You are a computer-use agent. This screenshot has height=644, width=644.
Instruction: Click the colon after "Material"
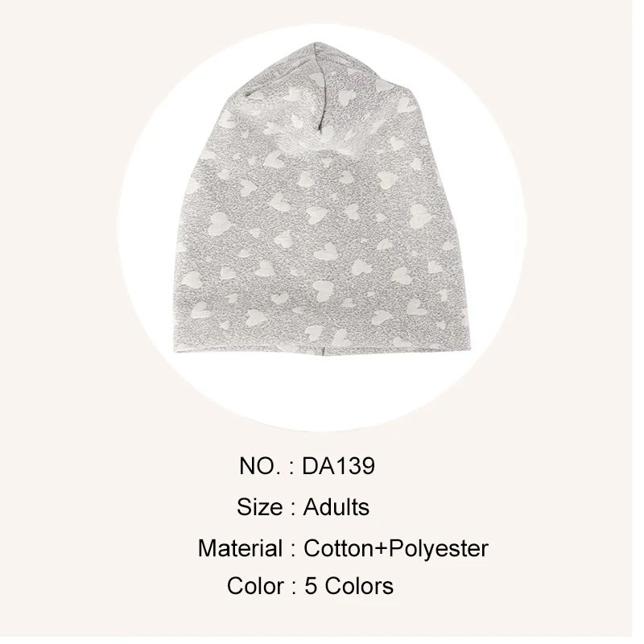click(x=293, y=551)
